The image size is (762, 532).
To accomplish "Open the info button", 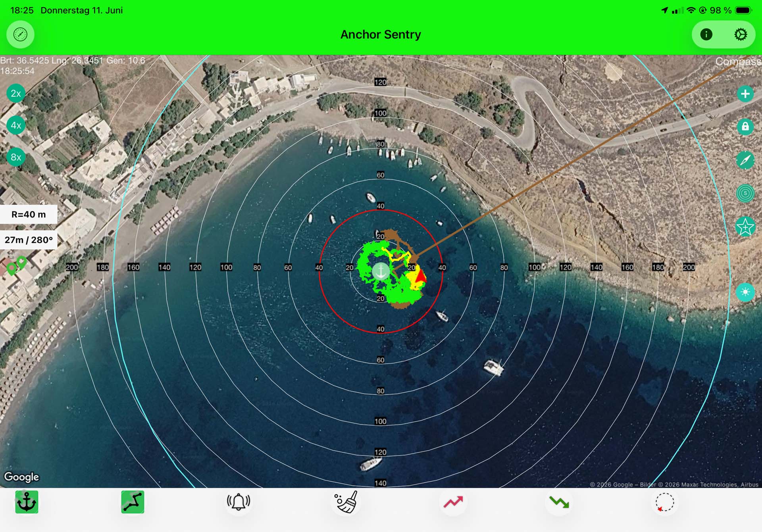I will tap(706, 35).
